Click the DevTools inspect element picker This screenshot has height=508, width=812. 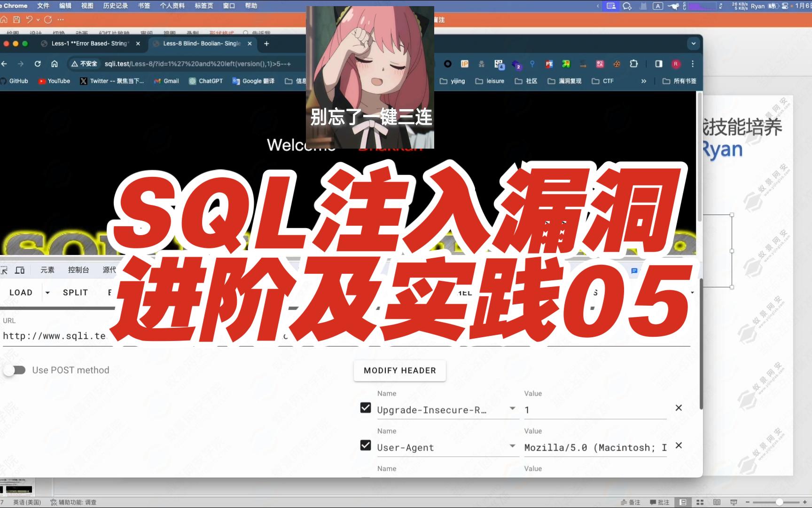(4, 270)
